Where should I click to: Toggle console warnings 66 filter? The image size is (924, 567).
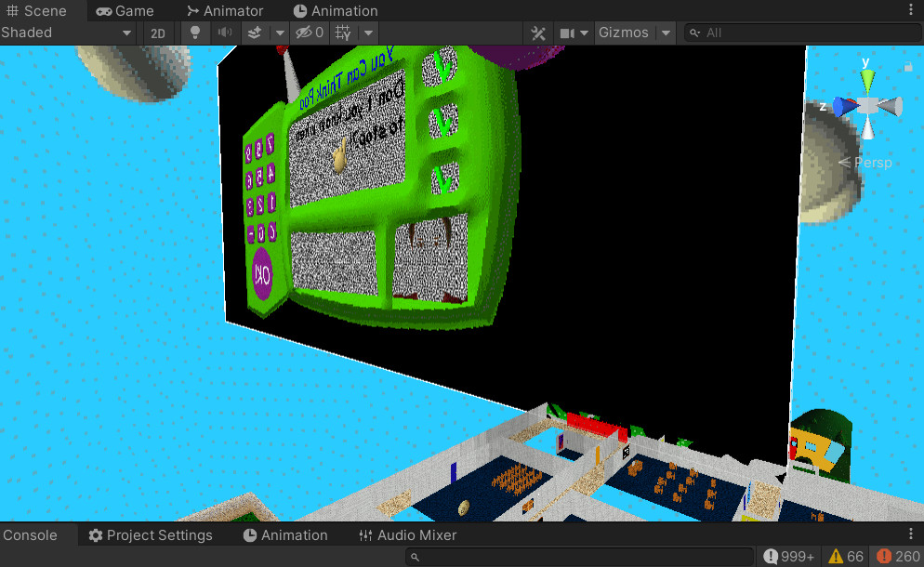point(846,557)
